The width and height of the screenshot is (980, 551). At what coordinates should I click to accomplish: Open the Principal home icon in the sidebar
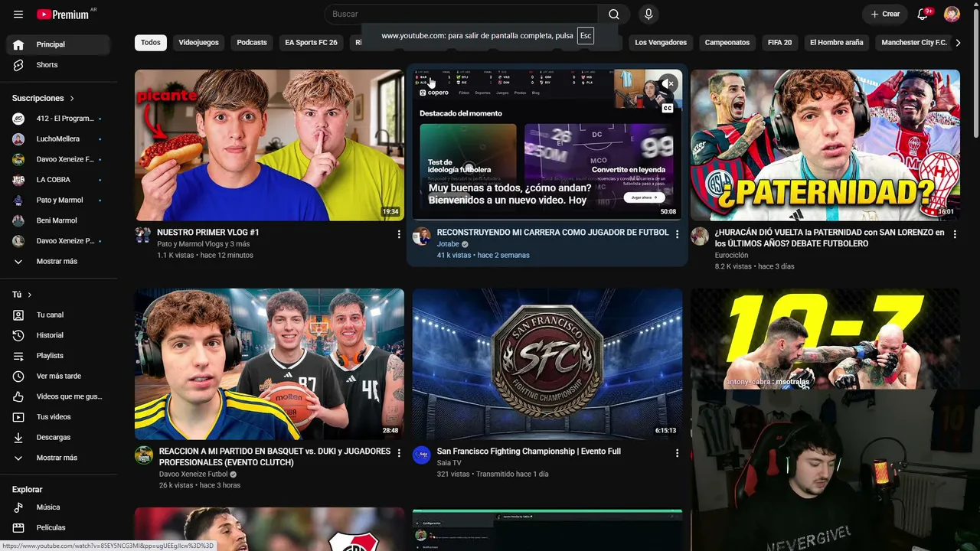(x=18, y=44)
